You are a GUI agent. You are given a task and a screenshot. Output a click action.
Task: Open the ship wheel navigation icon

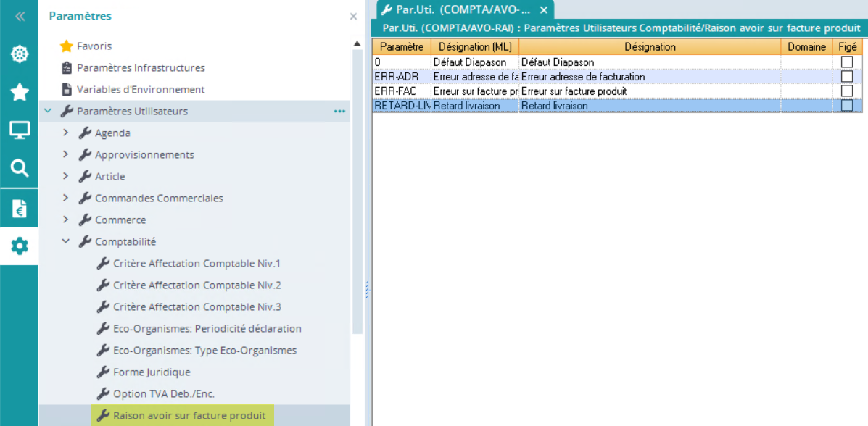tap(20, 54)
